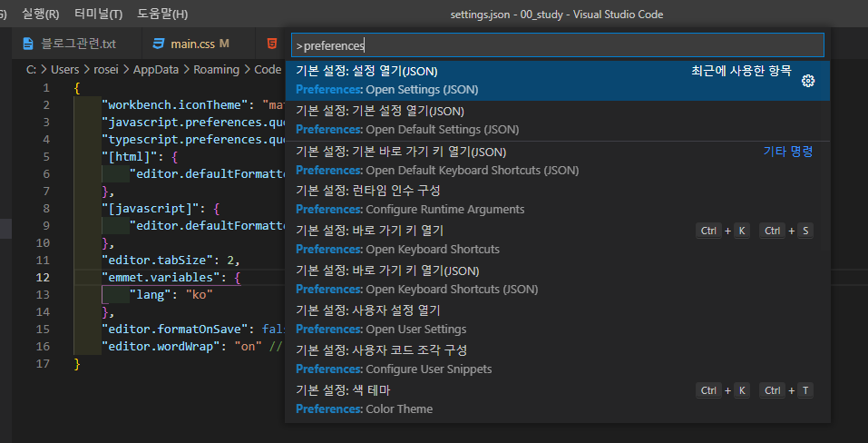This screenshot has width=868, height=443.
Task: Click the "ko" value on line 13
Action: (x=200, y=295)
